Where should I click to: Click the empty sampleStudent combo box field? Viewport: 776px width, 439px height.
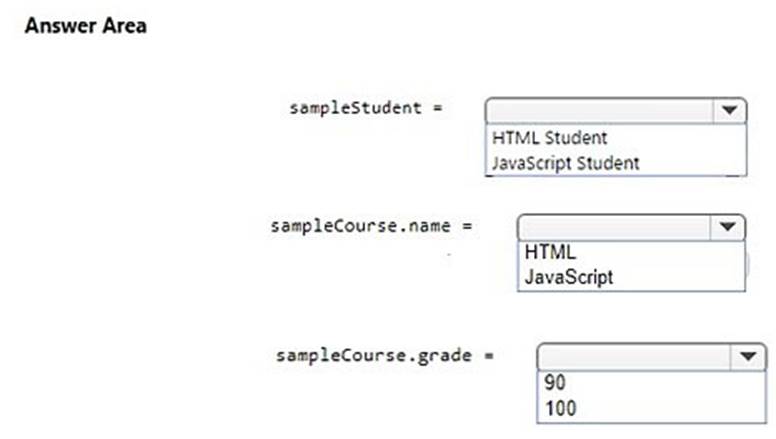pos(600,110)
